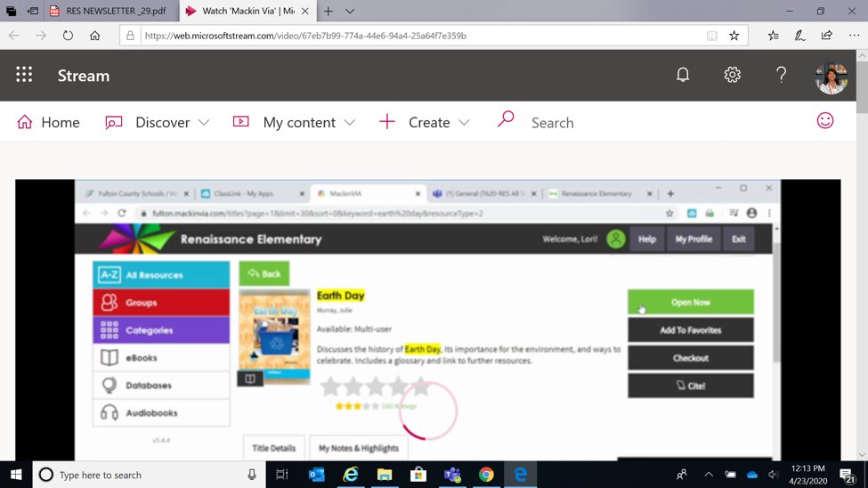
Task: Select Categories in MackinVIA sidebar
Action: [161, 330]
